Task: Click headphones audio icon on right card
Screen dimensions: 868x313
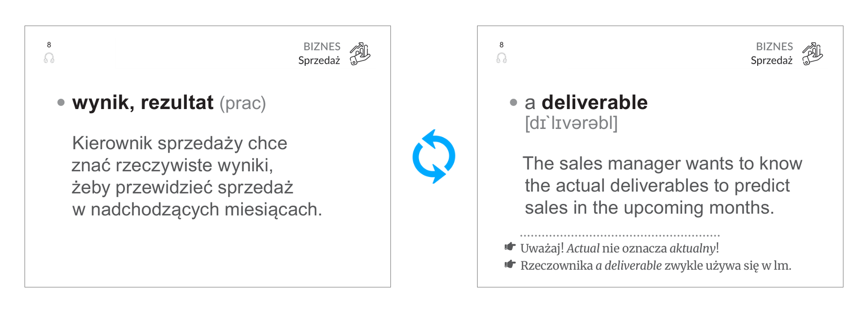Action: [502, 58]
